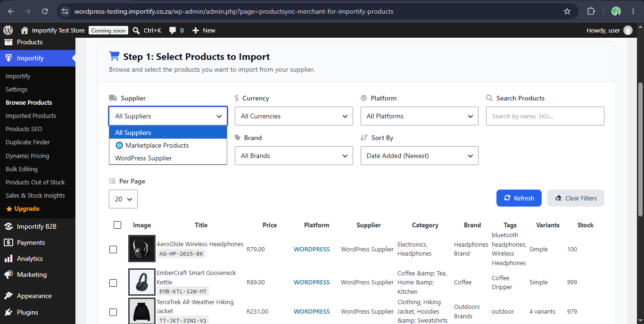Open the All Currencies dropdown
This screenshot has width=644, height=324.
(294, 116)
